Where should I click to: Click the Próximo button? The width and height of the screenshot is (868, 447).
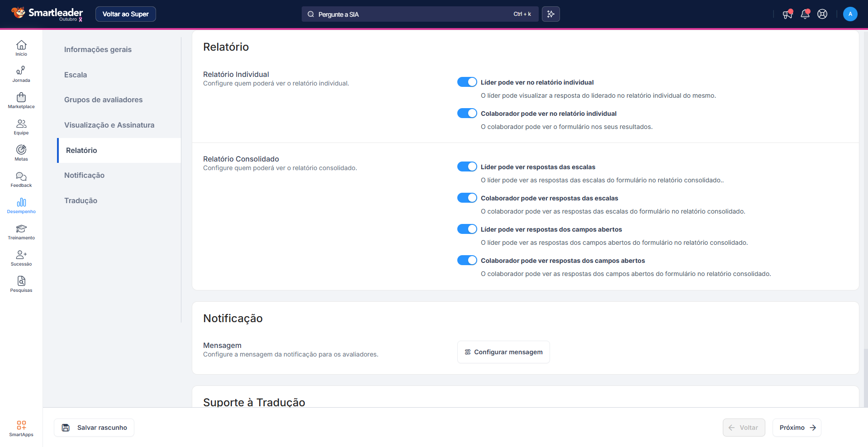(x=797, y=428)
